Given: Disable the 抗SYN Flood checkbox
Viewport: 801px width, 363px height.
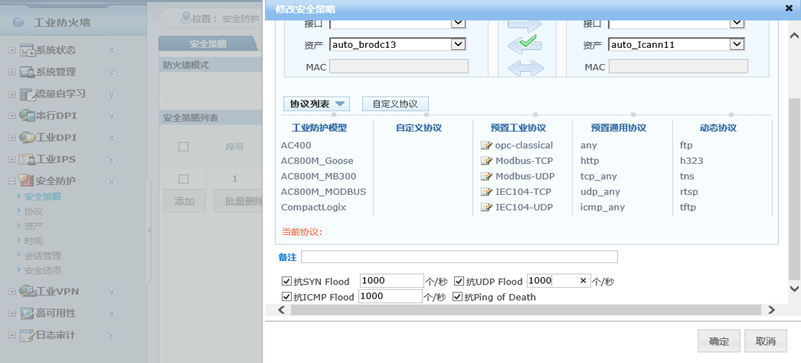Looking at the screenshot, I should (287, 281).
